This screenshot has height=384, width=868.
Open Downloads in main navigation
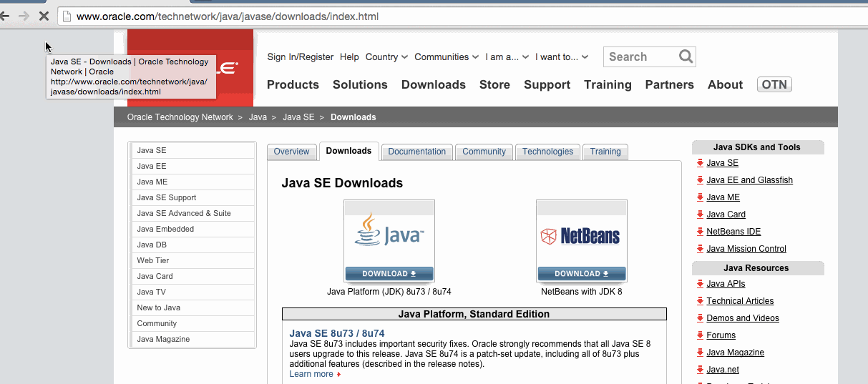[x=434, y=84]
